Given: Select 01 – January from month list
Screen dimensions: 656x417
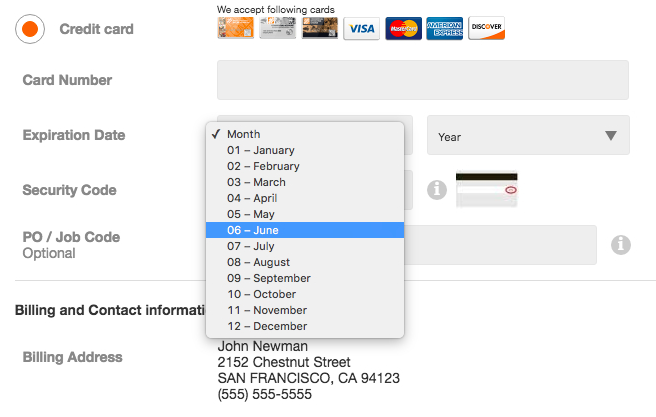Looking at the screenshot, I should (260, 150).
